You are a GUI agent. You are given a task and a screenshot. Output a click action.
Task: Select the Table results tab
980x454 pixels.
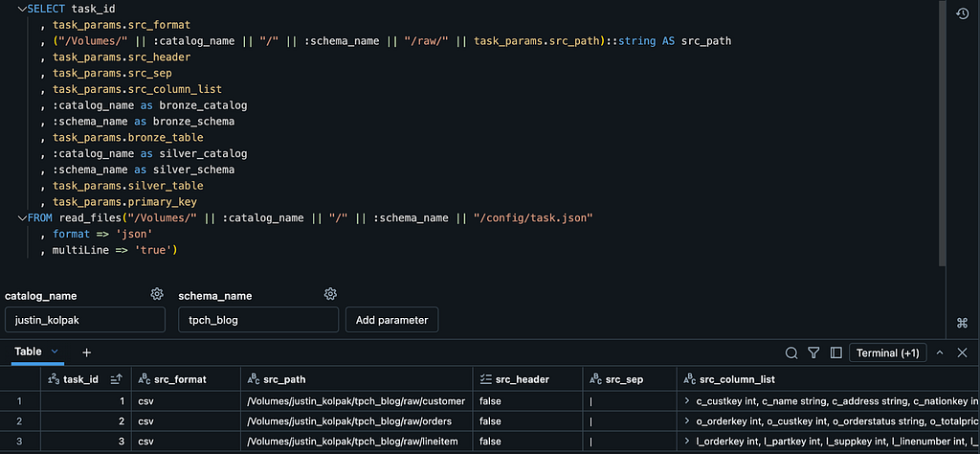click(x=28, y=352)
